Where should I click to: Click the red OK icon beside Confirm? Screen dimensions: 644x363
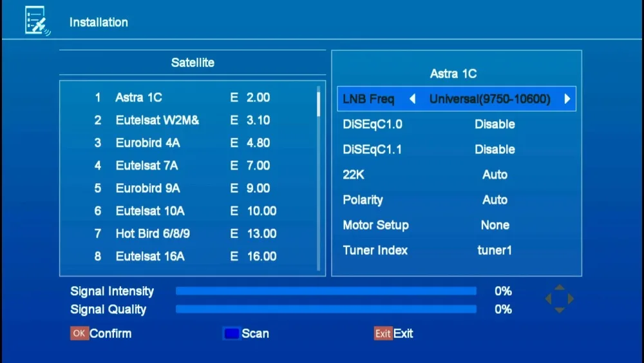[79, 333]
